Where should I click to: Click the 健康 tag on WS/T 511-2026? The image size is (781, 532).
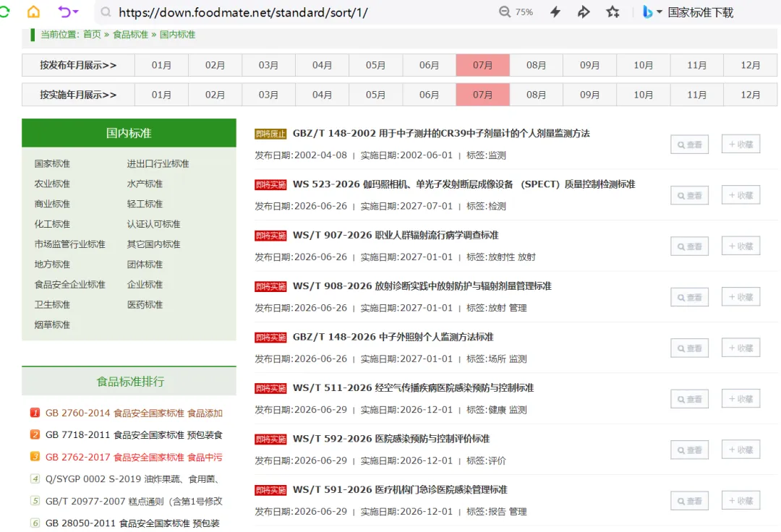pos(497,410)
